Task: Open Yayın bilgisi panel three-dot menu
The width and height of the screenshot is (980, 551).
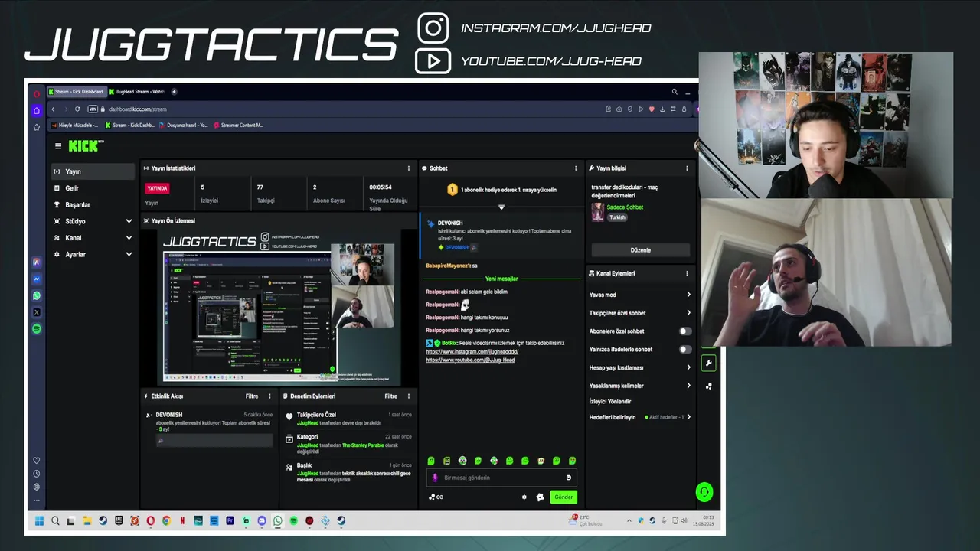Action: click(687, 168)
